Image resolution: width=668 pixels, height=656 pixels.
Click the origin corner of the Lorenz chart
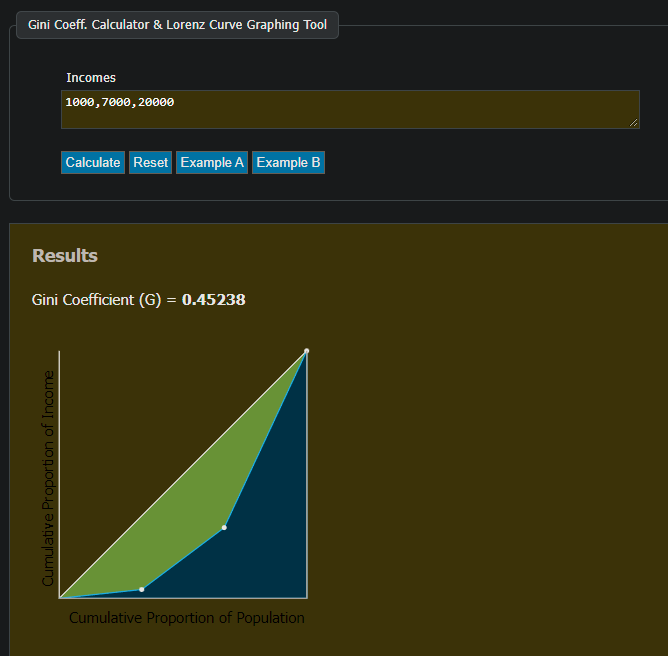[60, 598]
